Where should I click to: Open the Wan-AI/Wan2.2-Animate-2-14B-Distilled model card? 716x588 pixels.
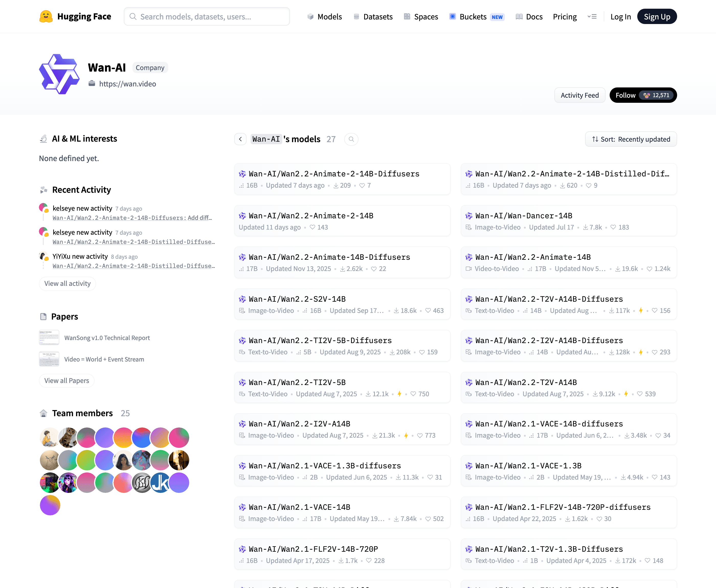(x=569, y=179)
